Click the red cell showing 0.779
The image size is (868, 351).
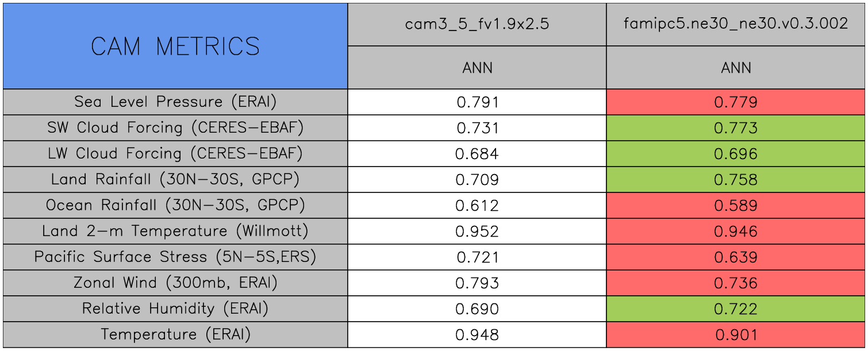pyautogui.click(x=736, y=102)
